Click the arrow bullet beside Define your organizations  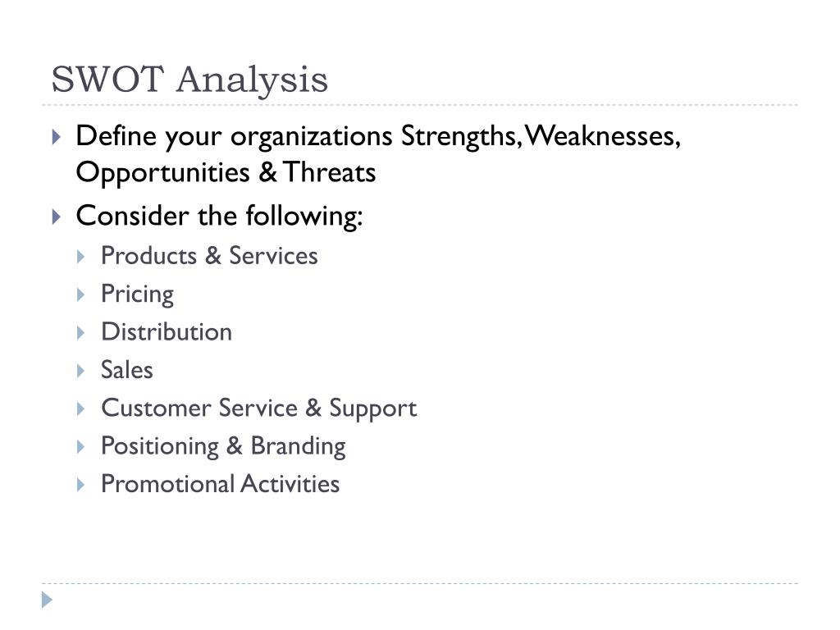click(57, 137)
